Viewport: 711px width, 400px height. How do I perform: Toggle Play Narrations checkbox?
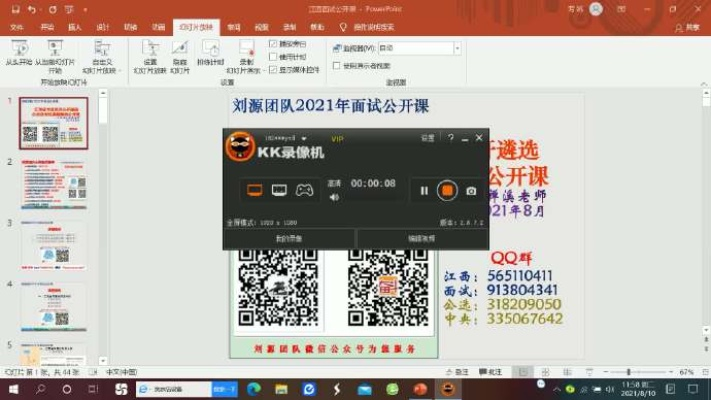pos(273,44)
